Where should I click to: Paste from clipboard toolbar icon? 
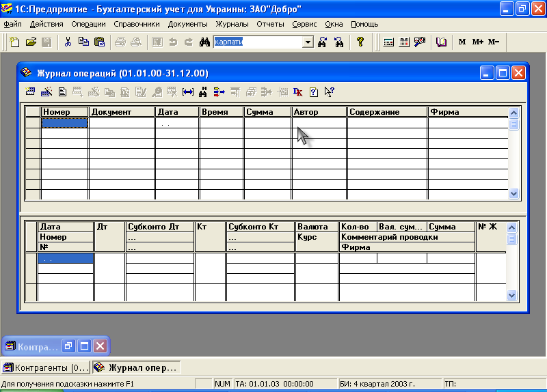pos(99,42)
